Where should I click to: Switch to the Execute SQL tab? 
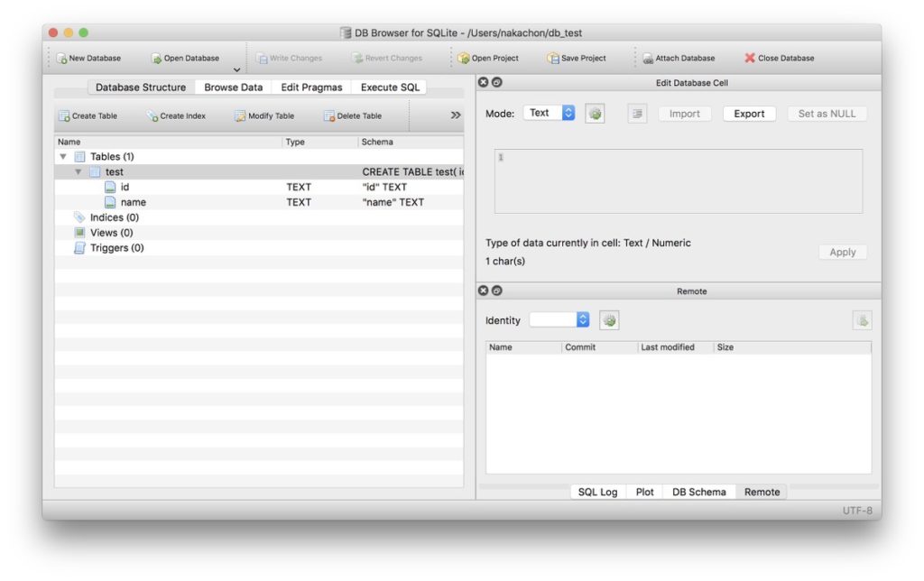pos(392,88)
